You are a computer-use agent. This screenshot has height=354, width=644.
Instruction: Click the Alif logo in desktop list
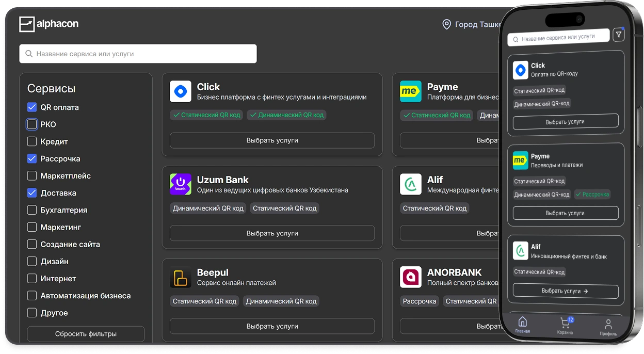point(411,184)
